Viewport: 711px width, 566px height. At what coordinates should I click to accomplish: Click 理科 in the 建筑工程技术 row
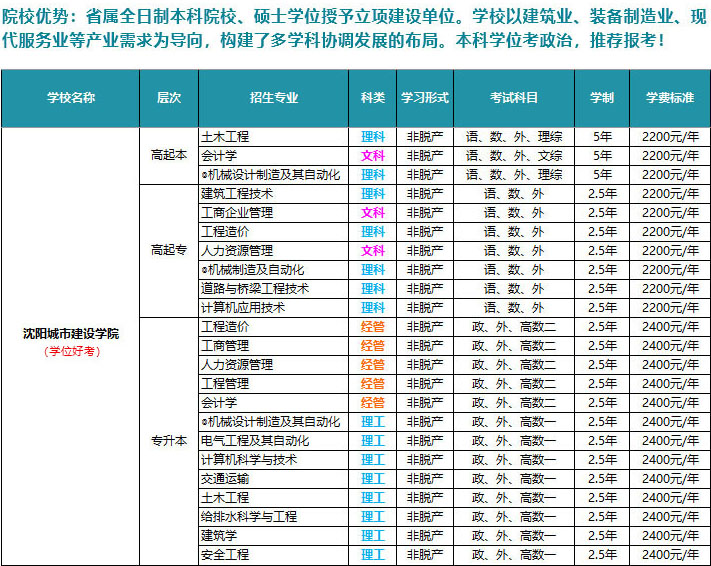coord(373,194)
